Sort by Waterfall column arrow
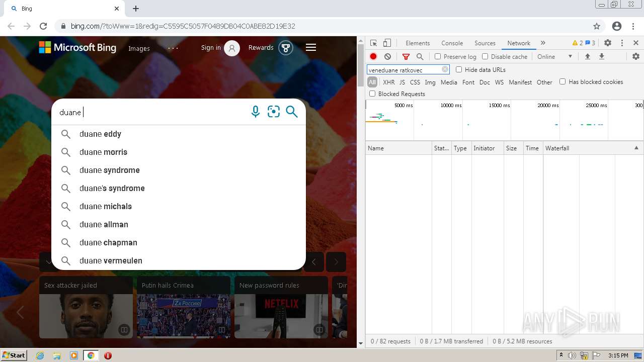 point(636,148)
